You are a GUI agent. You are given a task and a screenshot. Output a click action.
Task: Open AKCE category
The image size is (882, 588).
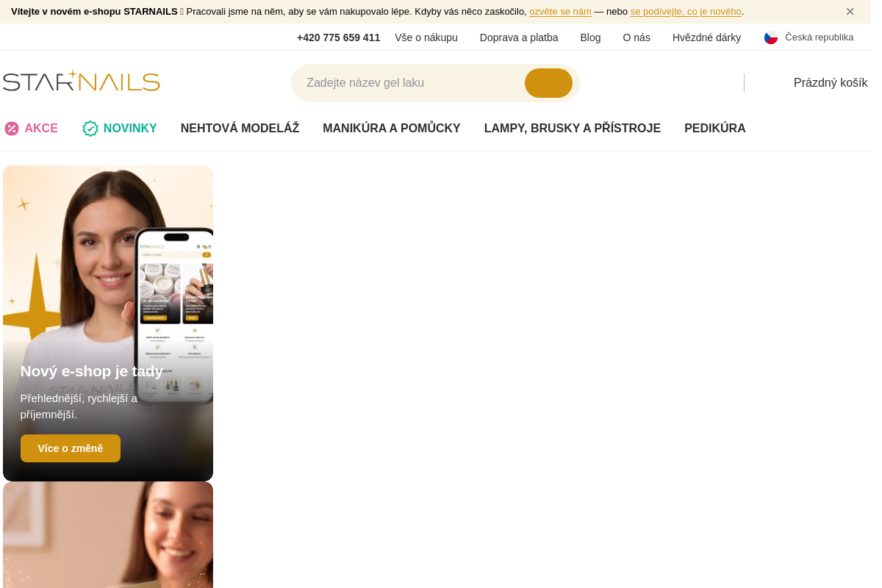(x=41, y=129)
